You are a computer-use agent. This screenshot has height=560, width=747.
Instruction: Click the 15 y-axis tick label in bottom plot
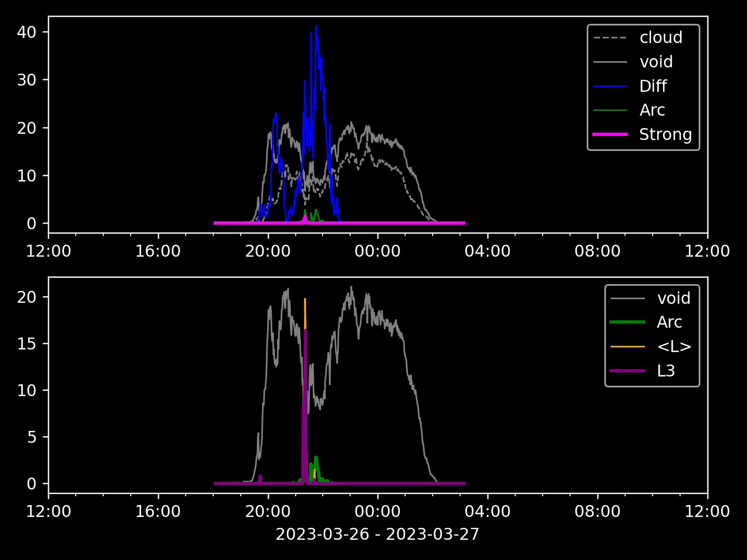26,344
